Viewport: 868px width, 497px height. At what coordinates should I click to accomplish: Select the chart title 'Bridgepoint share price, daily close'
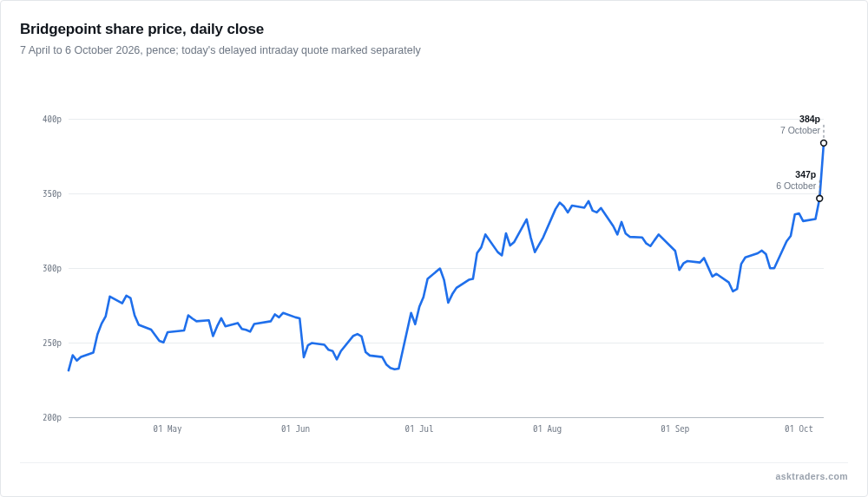click(x=141, y=29)
